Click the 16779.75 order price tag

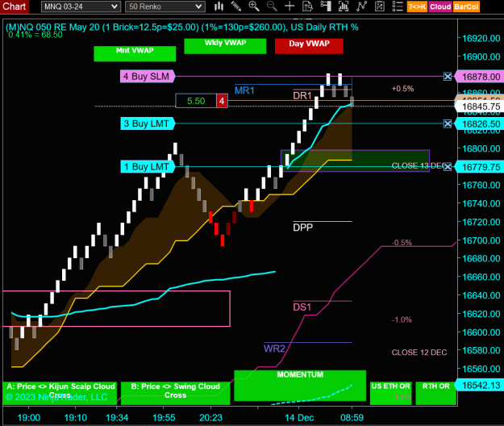481,167
